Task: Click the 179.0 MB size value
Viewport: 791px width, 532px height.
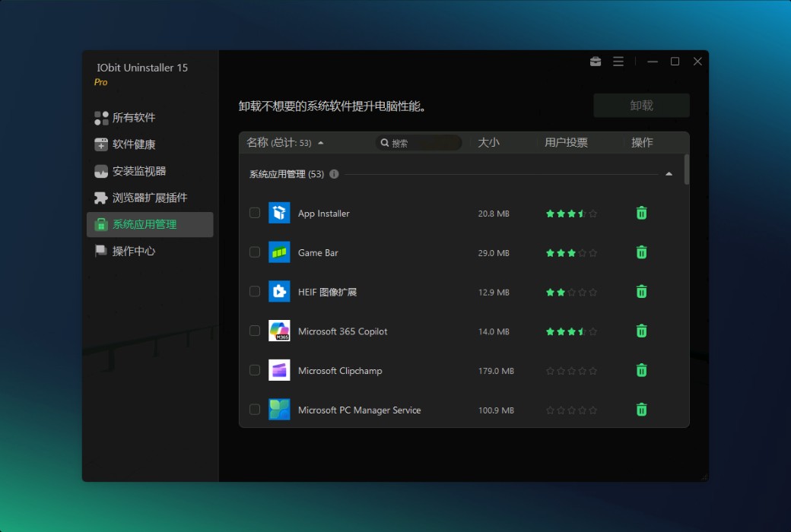Action: [496, 371]
